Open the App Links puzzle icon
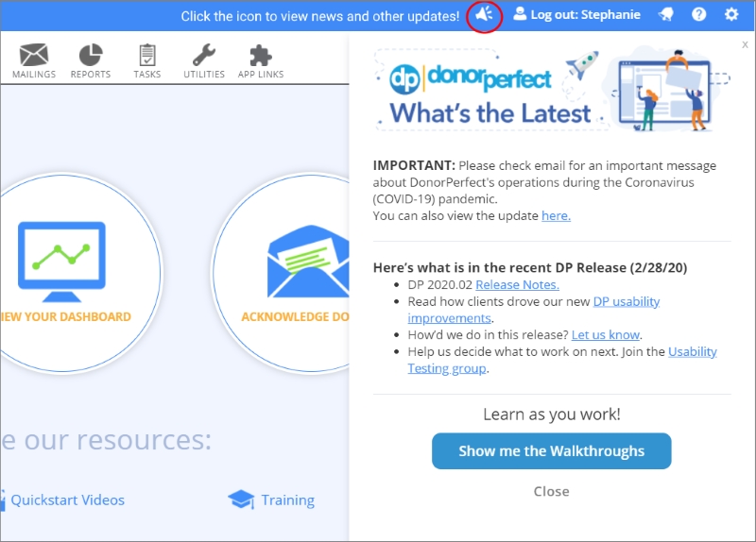The width and height of the screenshot is (756, 542). click(261, 55)
